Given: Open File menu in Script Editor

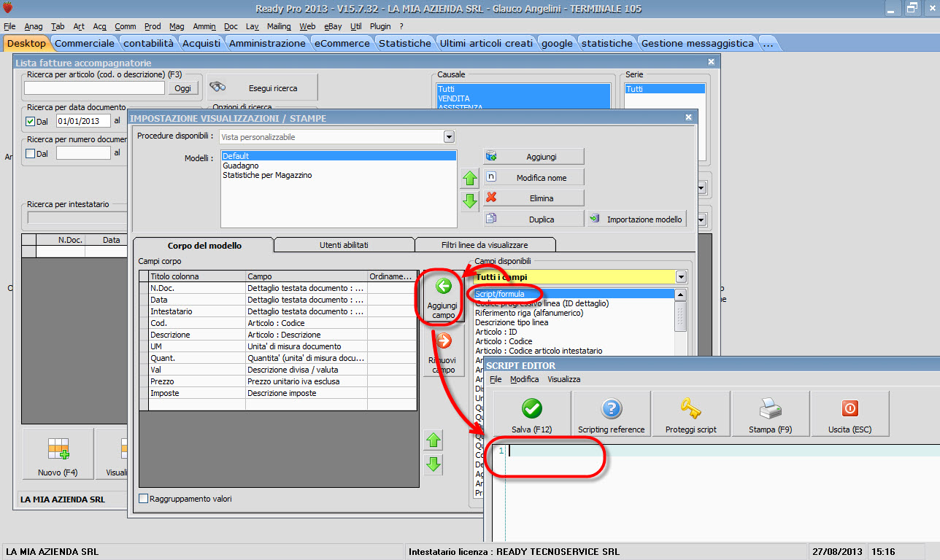Looking at the screenshot, I should [496, 379].
